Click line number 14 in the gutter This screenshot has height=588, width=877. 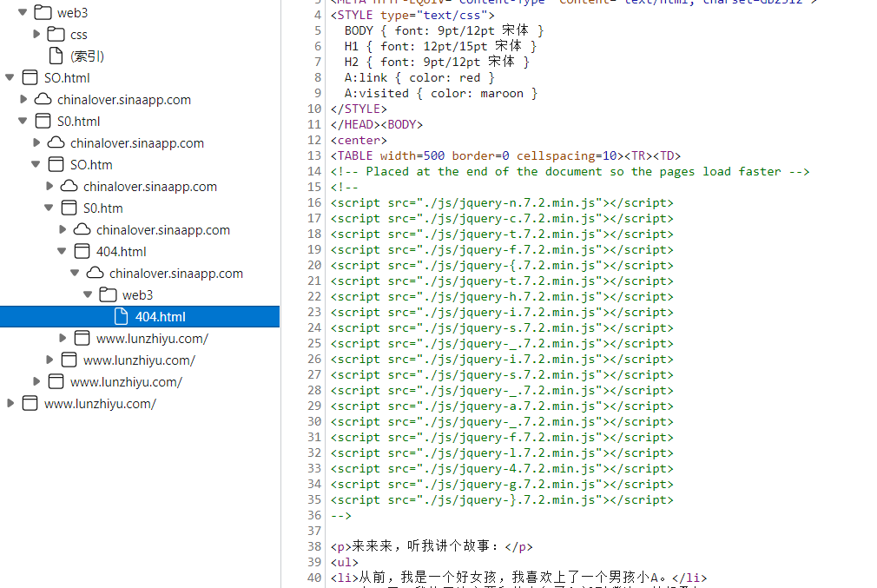coord(314,171)
